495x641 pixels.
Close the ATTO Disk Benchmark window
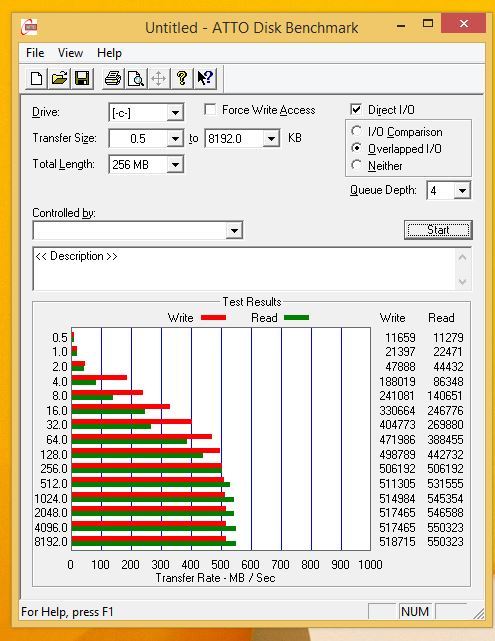pos(464,24)
